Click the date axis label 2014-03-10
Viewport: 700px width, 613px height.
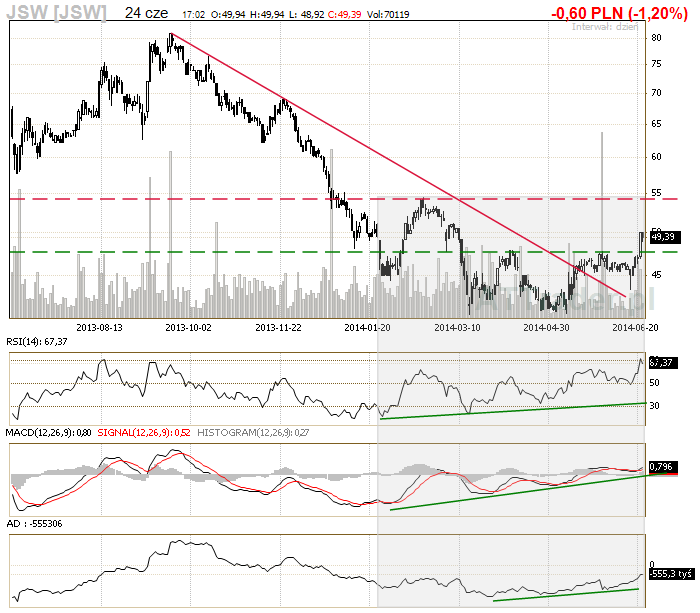457,328
